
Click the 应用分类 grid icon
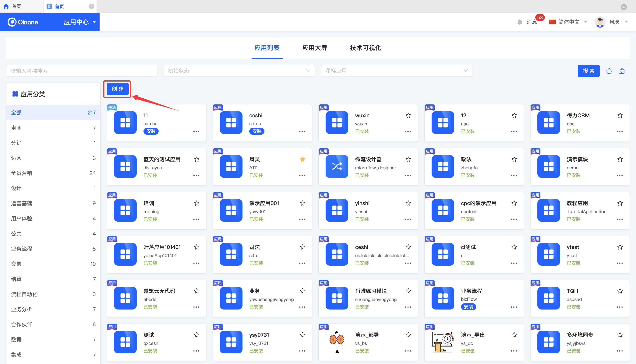tap(15, 94)
